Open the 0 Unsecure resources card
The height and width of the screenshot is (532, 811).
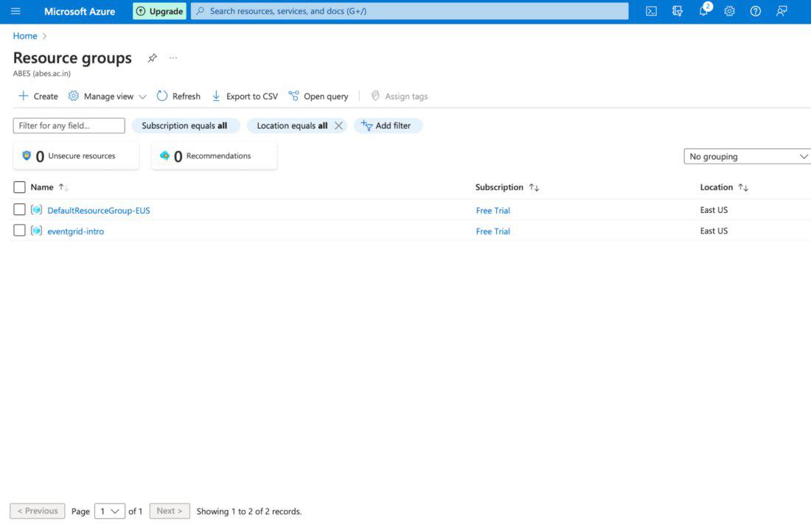76,155
